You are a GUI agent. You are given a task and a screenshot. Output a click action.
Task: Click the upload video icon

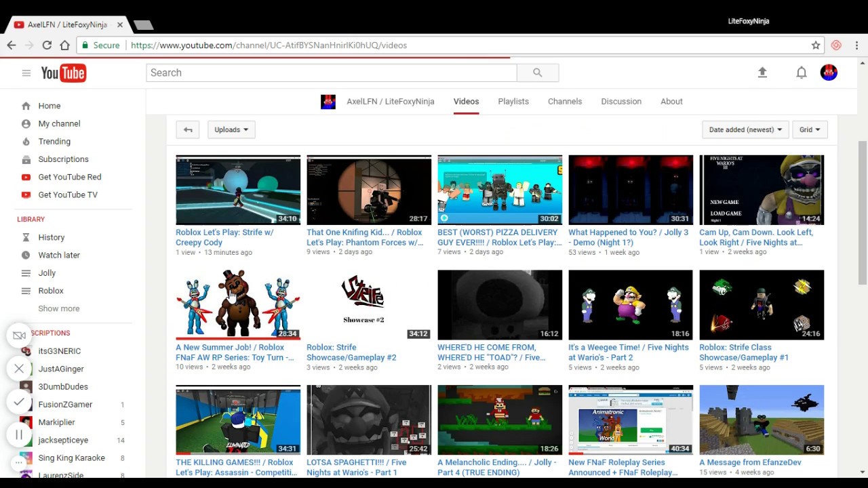point(762,72)
